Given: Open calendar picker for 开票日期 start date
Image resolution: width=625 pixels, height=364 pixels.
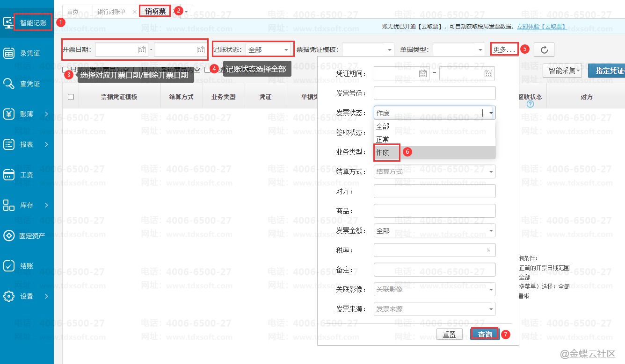Looking at the screenshot, I should click(142, 50).
